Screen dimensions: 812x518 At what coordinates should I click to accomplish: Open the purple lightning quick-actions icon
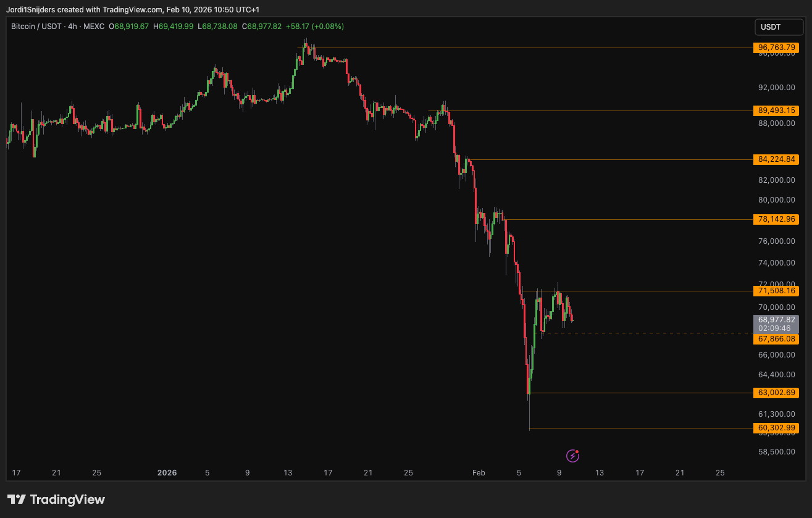[x=572, y=456]
